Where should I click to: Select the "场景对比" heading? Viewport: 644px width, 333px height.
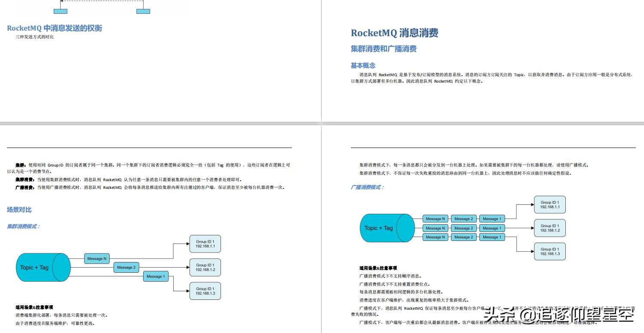coord(19,210)
